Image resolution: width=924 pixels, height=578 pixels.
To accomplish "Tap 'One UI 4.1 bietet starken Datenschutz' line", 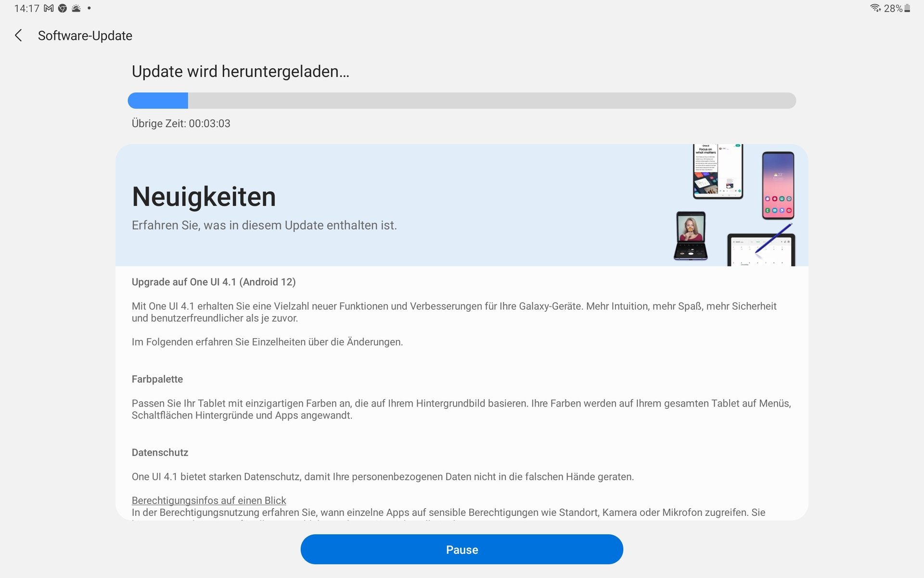I will [x=383, y=476].
